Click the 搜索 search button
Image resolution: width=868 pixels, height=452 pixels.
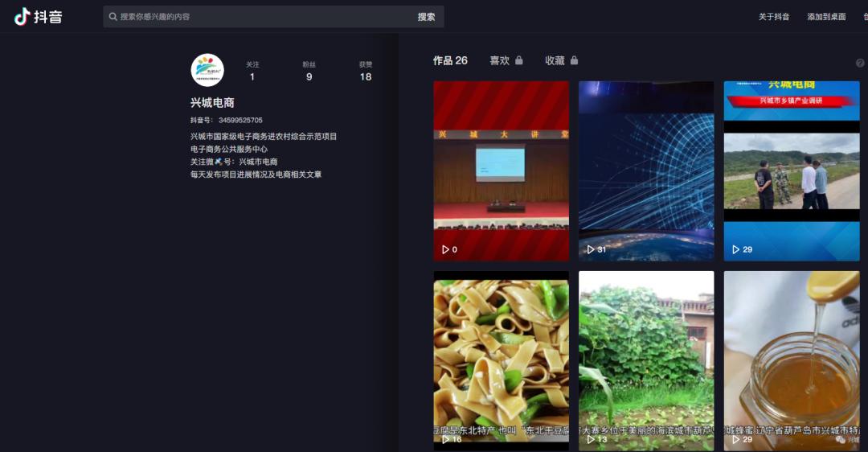pyautogui.click(x=426, y=17)
